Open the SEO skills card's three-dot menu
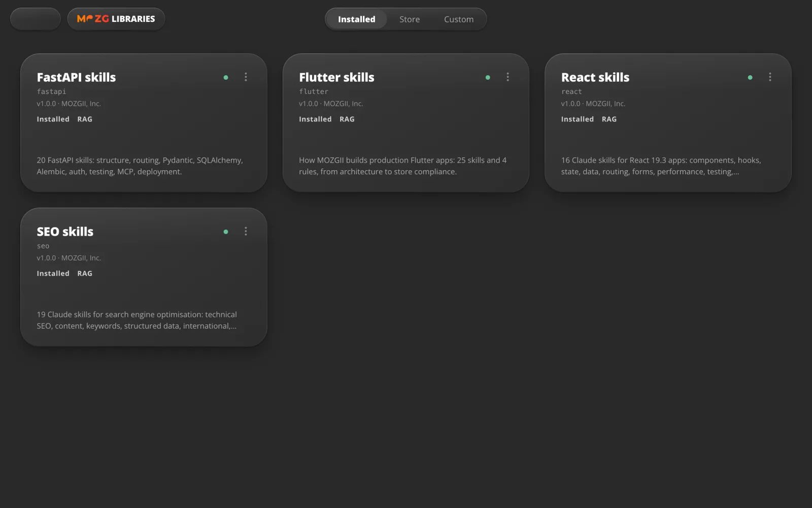812x508 pixels. pyautogui.click(x=246, y=232)
